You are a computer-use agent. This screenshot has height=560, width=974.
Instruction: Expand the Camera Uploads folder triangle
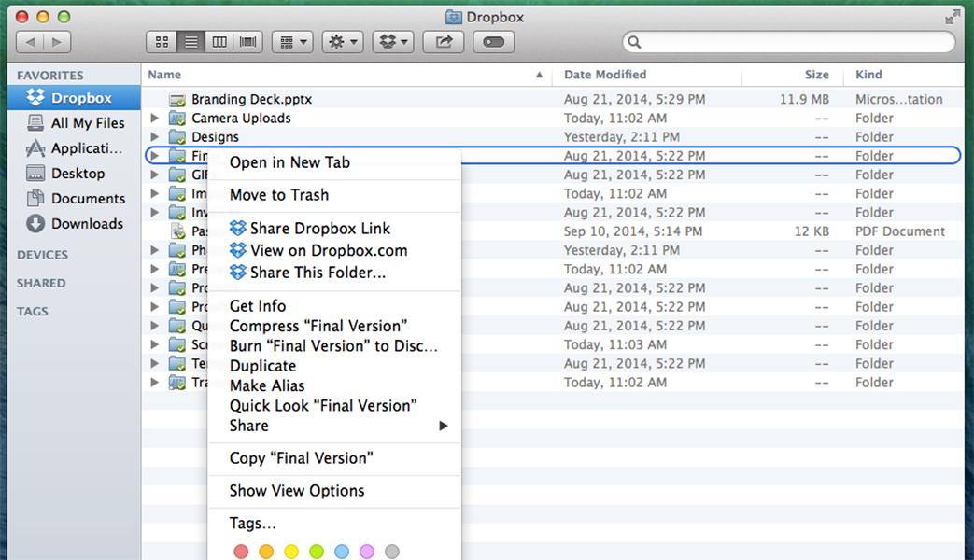[x=155, y=119]
